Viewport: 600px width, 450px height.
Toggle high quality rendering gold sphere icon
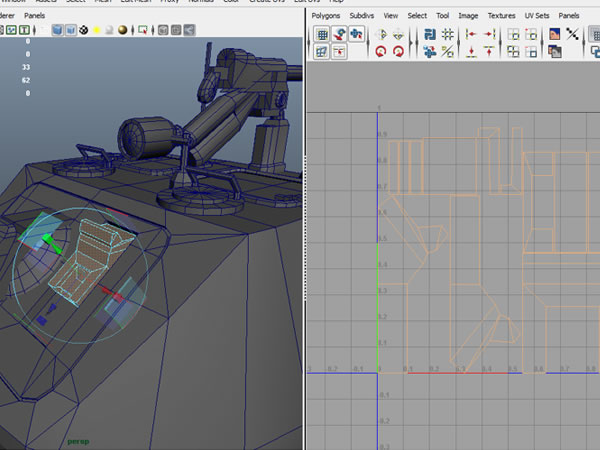click(x=122, y=30)
